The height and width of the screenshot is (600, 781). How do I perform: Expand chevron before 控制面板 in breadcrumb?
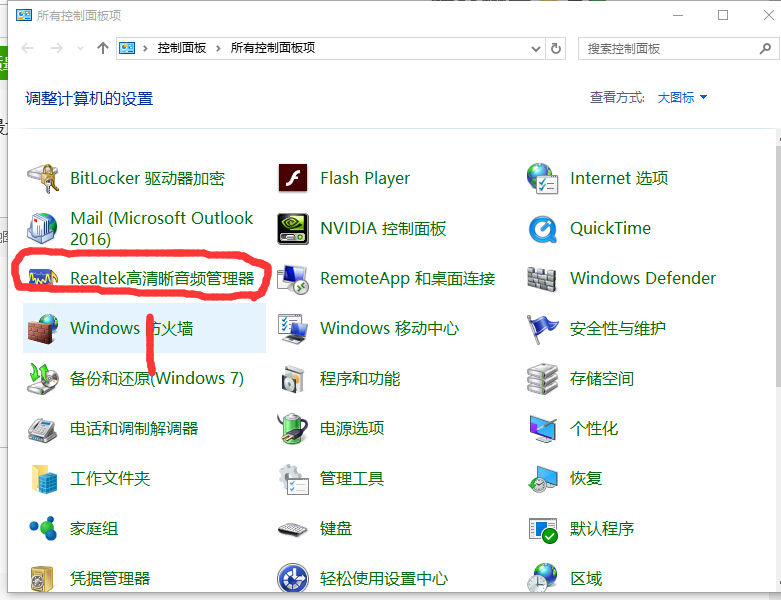click(145, 48)
